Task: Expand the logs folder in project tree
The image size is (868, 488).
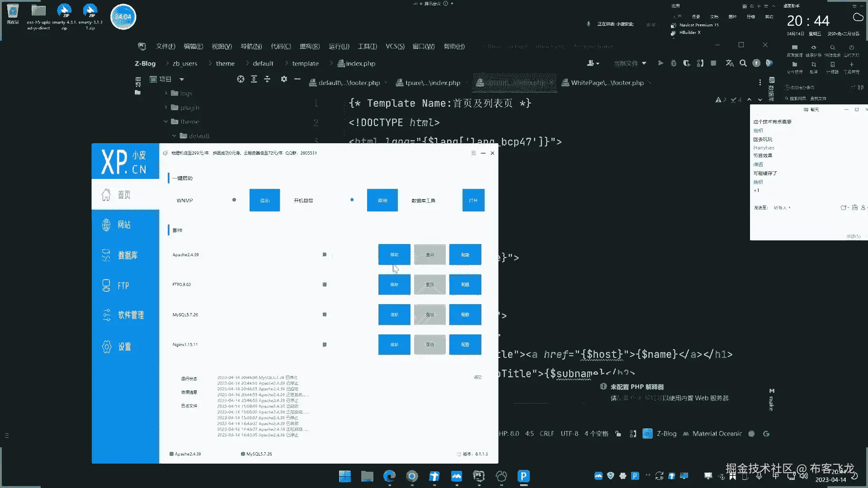Action: pyautogui.click(x=166, y=94)
